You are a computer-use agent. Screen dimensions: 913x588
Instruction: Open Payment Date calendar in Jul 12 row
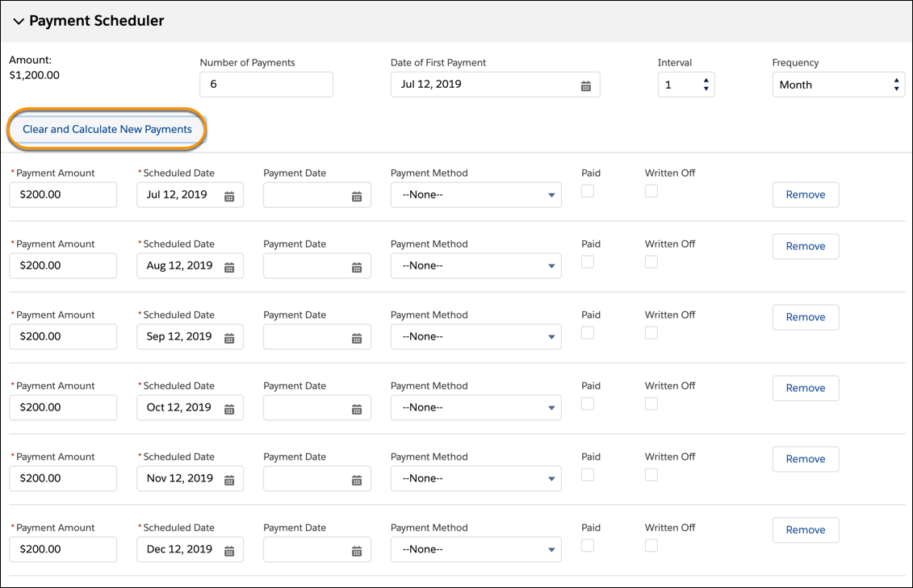coord(357,197)
